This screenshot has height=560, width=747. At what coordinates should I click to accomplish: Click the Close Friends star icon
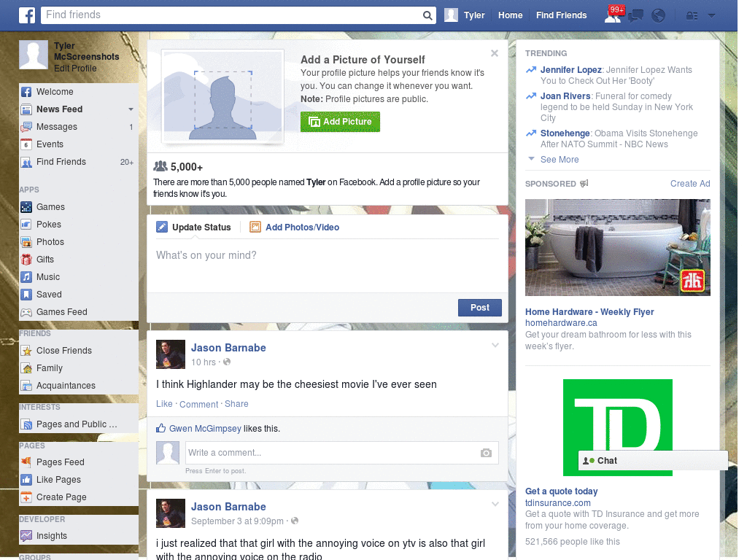pos(26,351)
